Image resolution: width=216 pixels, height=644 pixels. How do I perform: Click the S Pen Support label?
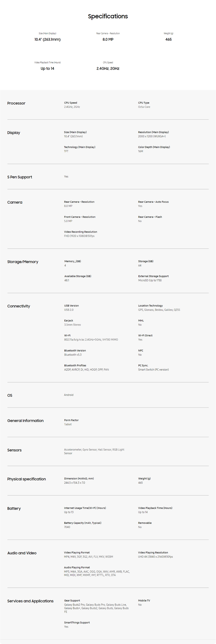[19, 177]
